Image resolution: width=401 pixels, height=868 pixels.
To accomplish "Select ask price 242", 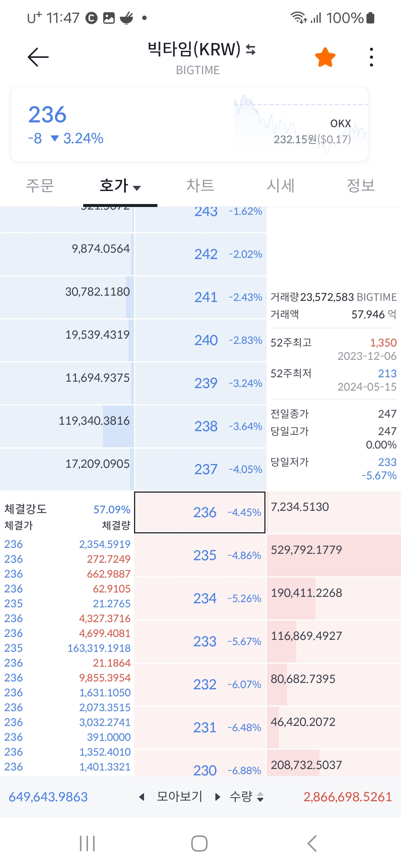I will point(200,254).
